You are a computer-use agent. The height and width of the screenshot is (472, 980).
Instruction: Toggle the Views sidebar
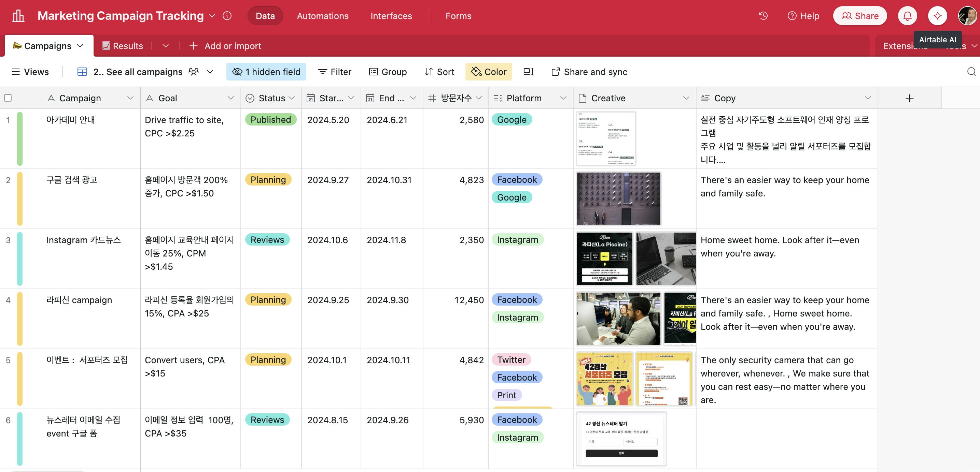click(30, 72)
